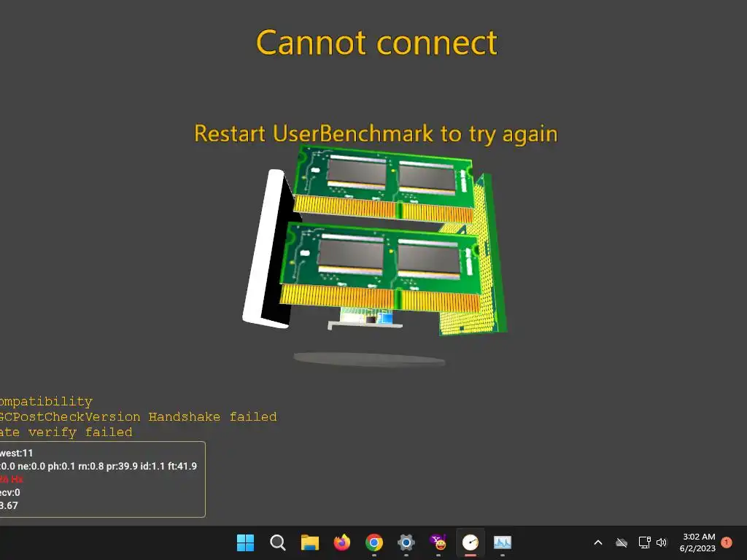The width and height of the screenshot is (747, 560).
Task: Click the 'ecv:0' debug value
Action: pos(10,492)
